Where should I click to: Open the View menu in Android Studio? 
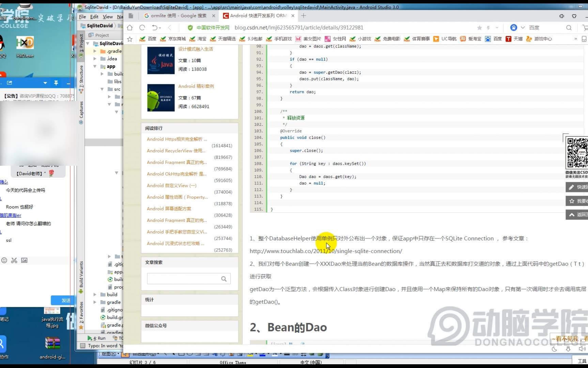coord(108,17)
